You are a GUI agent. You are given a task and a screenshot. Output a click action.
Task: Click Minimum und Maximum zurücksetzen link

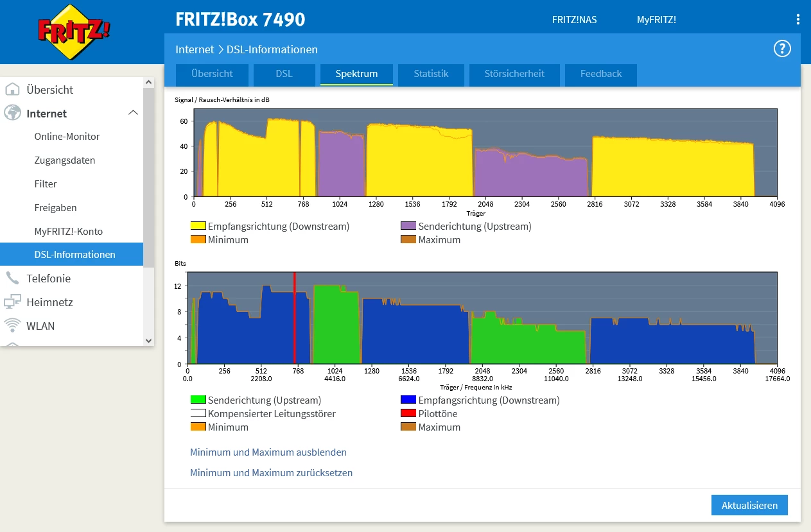click(x=271, y=473)
